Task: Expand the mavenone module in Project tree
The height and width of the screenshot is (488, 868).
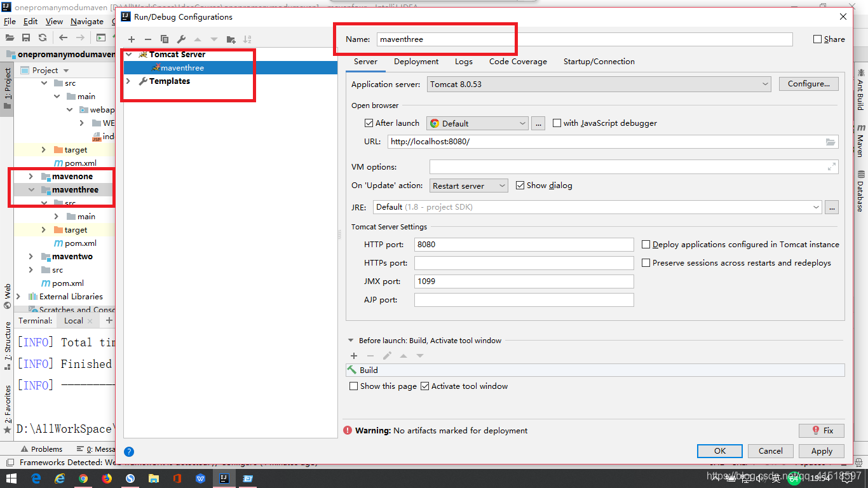Action: point(31,177)
